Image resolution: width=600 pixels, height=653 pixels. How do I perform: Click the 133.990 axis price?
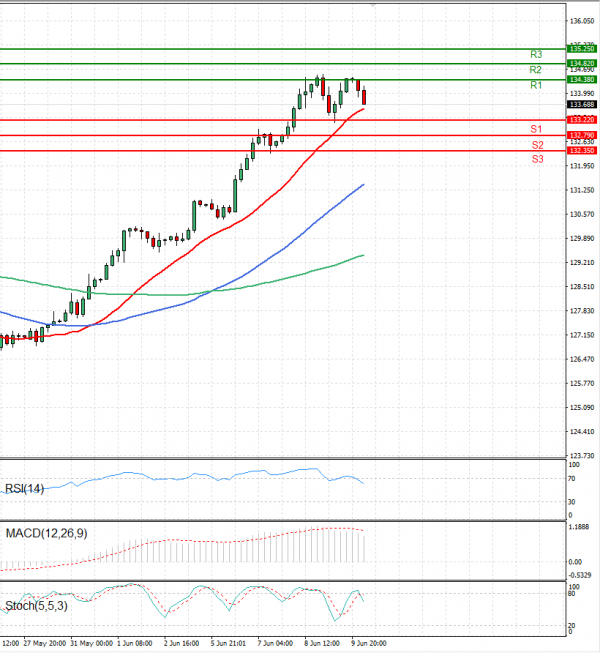(x=582, y=93)
